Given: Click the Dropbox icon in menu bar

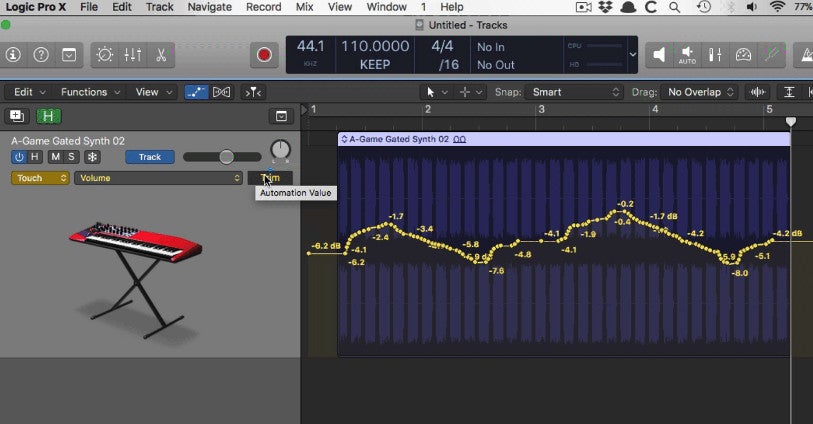Looking at the screenshot, I should coord(605,7).
